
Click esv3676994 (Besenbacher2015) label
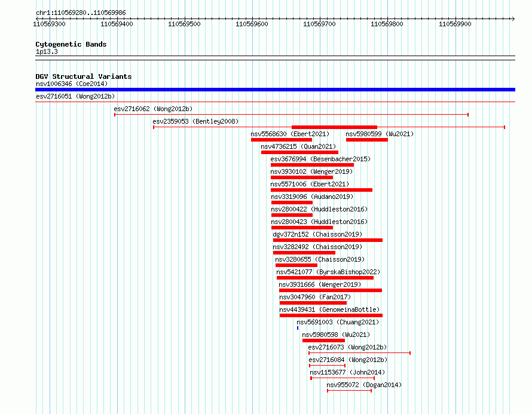(320, 159)
